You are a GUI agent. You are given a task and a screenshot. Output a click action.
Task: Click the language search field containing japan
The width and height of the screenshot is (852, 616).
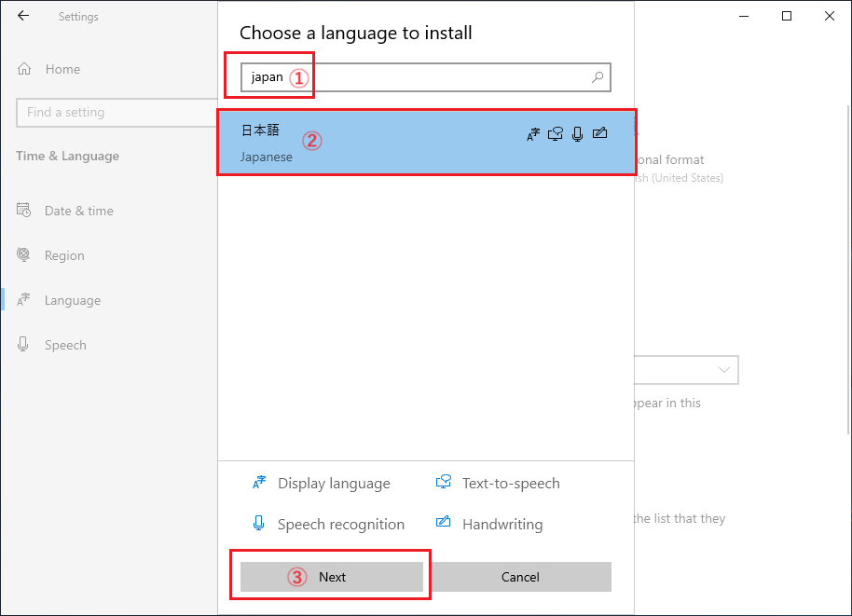click(425, 77)
